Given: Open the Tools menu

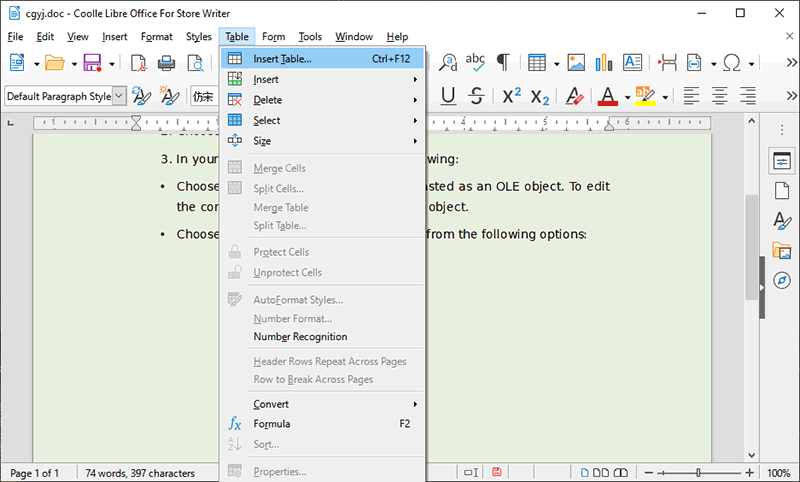Looking at the screenshot, I should [310, 37].
